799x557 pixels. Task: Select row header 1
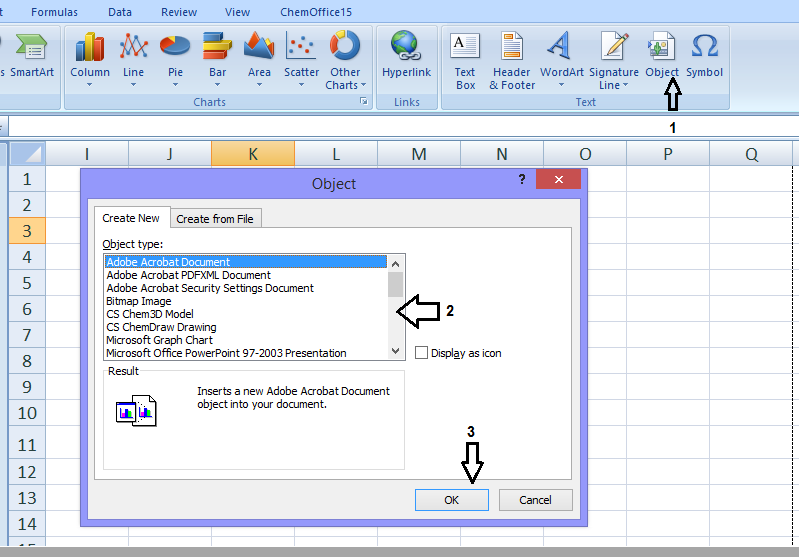click(27, 179)
